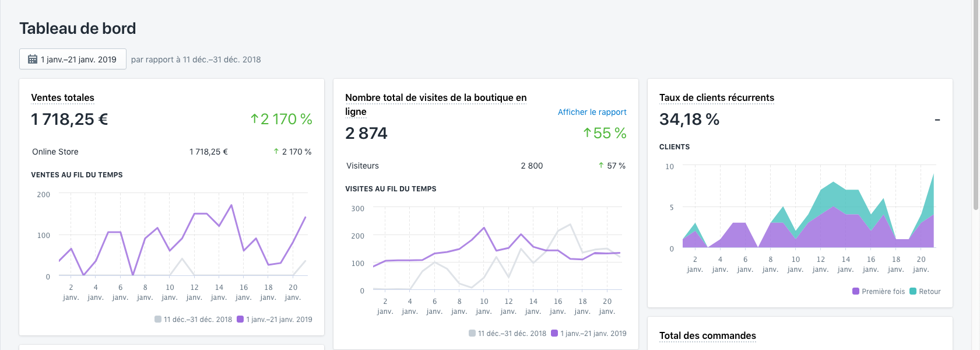Click the VISITES AU FIL DU TEMPS heading
This screenshot has width=980, height=350.
click(x=391, y=188)
